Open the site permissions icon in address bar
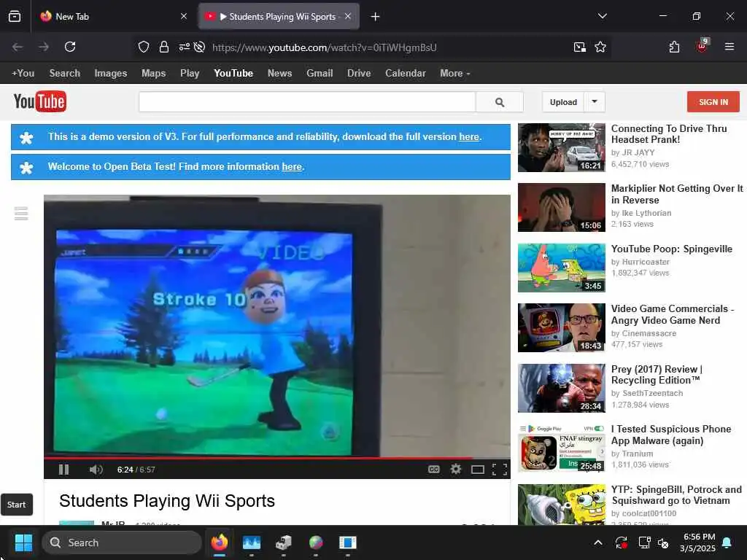This screenshot has height=560, width=747. [184, 47]
